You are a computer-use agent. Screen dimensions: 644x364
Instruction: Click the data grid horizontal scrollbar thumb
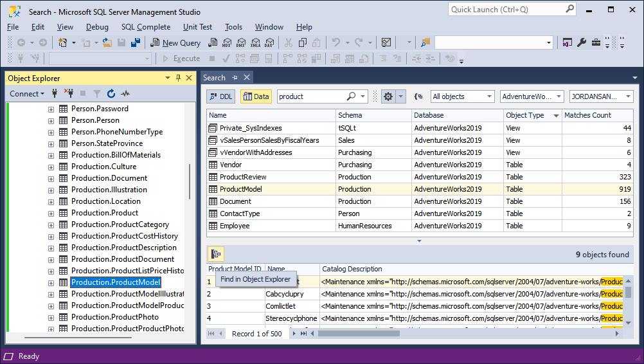click(x=359, y=334)
